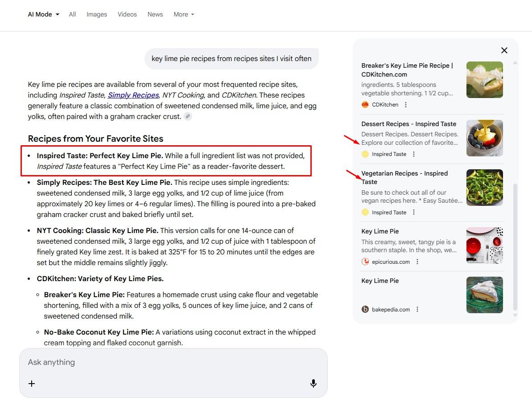Click 'Inspired Taste: Perfect Key Lime Pie.' text
Viewport: 532px width, 409px height.
click(x=100, y=156)
